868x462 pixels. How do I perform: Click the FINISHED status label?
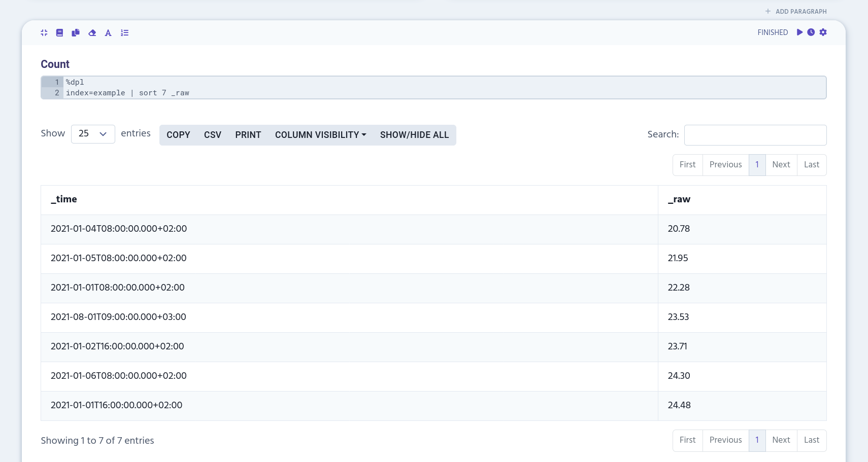773,32
